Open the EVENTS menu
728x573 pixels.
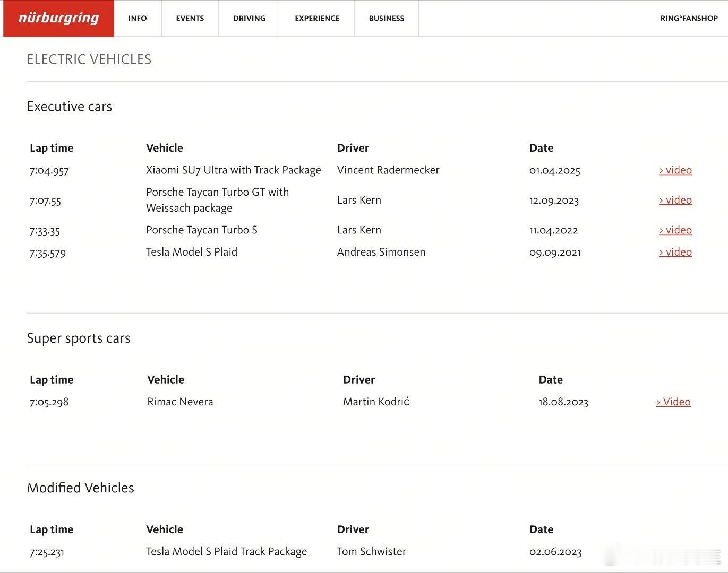(x=190, y=18)
